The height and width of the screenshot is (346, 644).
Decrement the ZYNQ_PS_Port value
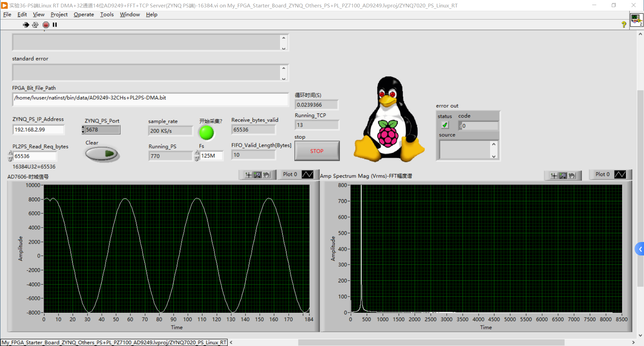83,132
